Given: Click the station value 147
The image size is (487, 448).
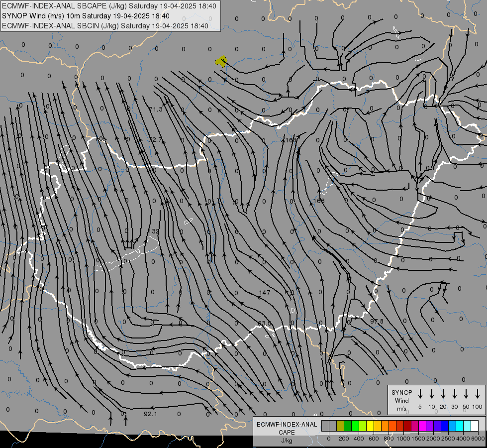Looking at the screenshot, I should [264, 293].
